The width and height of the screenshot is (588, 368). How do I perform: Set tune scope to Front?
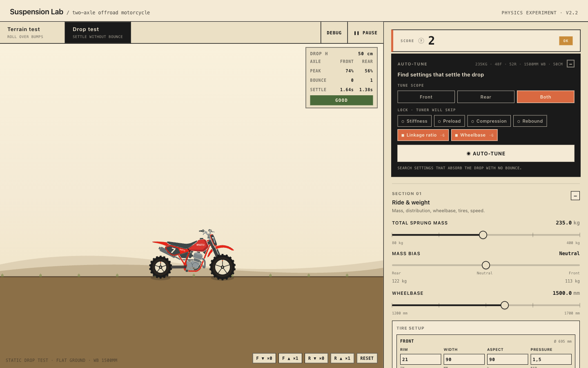pos(426,97)
